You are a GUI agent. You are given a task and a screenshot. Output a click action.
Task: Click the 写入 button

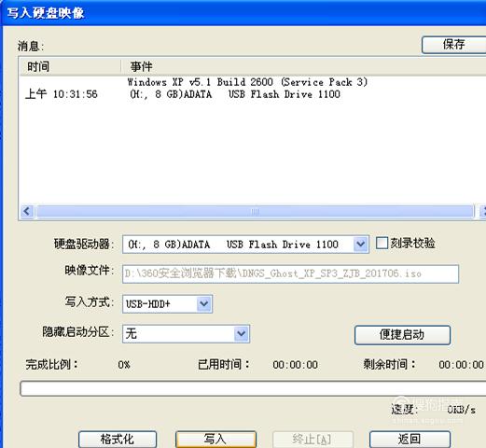pyautogui.click(x=215, y=439)
